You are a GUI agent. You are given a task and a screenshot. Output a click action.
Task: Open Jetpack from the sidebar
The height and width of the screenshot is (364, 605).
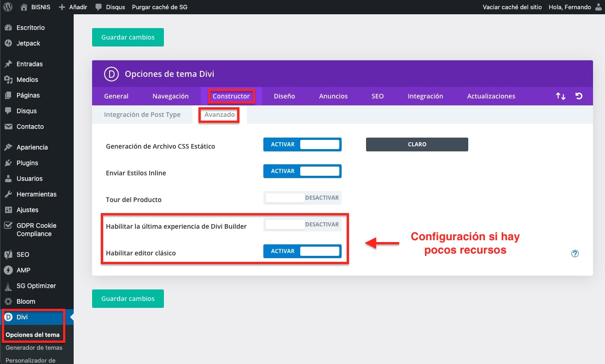click(x=28, y=43)
